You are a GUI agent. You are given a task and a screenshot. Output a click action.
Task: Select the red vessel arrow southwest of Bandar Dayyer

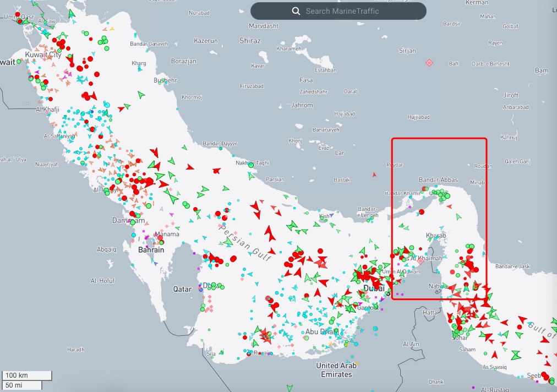point(190,166)
